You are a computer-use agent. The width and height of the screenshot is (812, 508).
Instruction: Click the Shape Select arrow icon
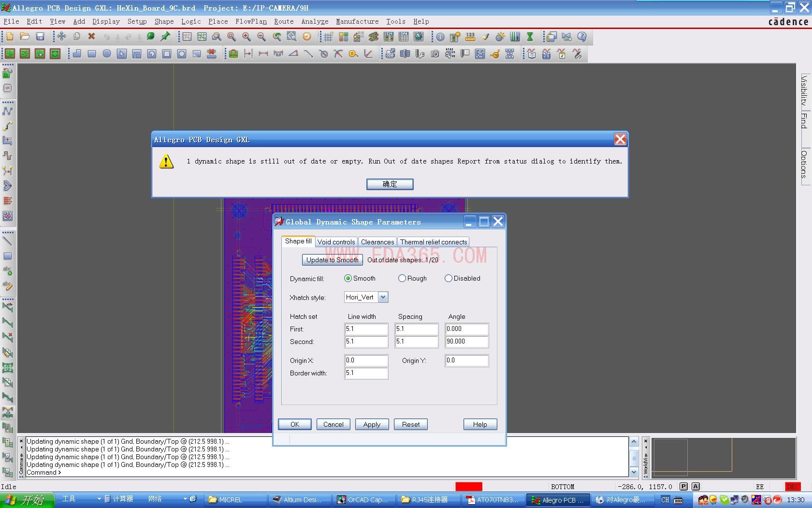point(122,54)
